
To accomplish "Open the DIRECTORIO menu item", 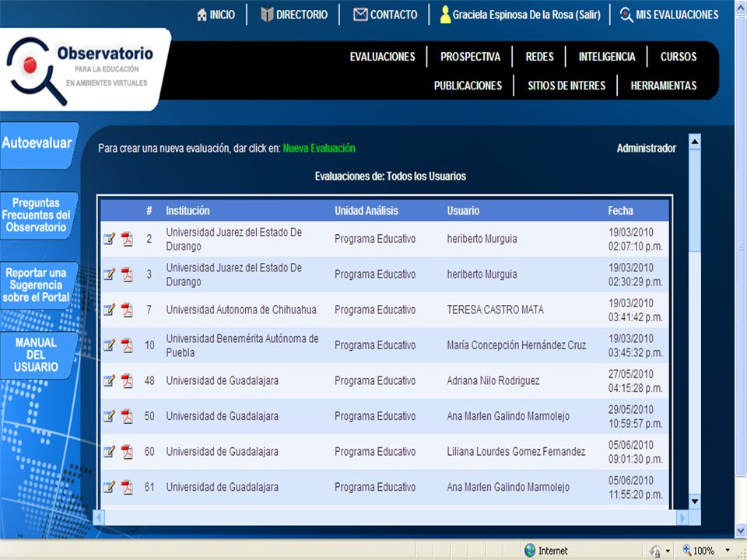I will tap(302, 15).
